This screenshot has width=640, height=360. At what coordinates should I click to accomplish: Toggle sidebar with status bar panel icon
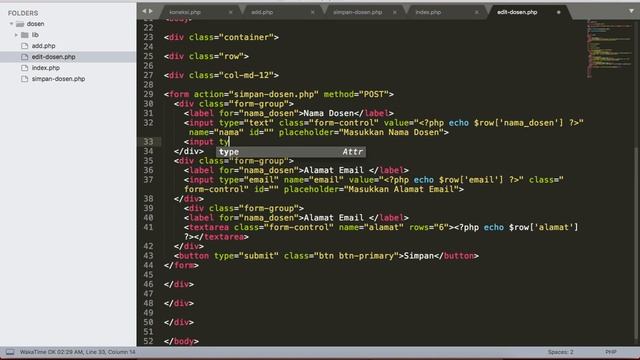point(10,352)
